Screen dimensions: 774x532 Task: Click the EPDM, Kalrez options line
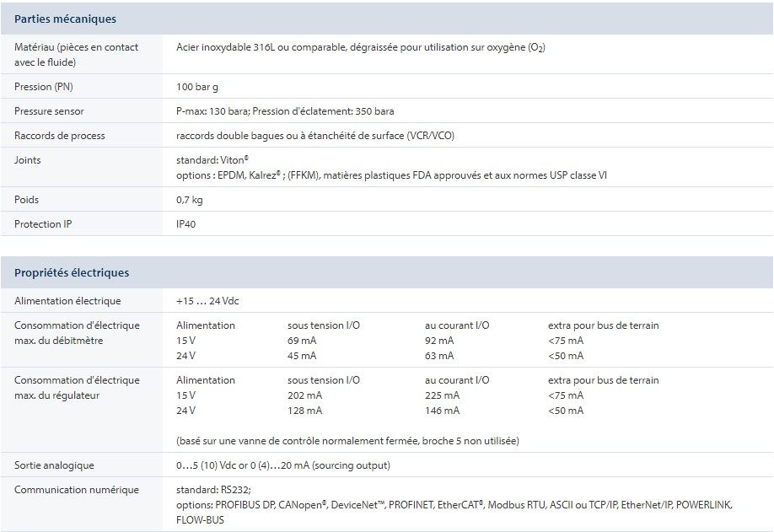390,175
